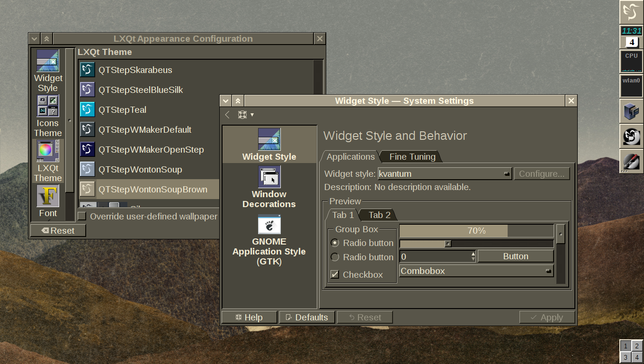This screenshot has height=364, width=644.
Task: Go back with System Settings back arrow
Action: (x=227, y=115)
